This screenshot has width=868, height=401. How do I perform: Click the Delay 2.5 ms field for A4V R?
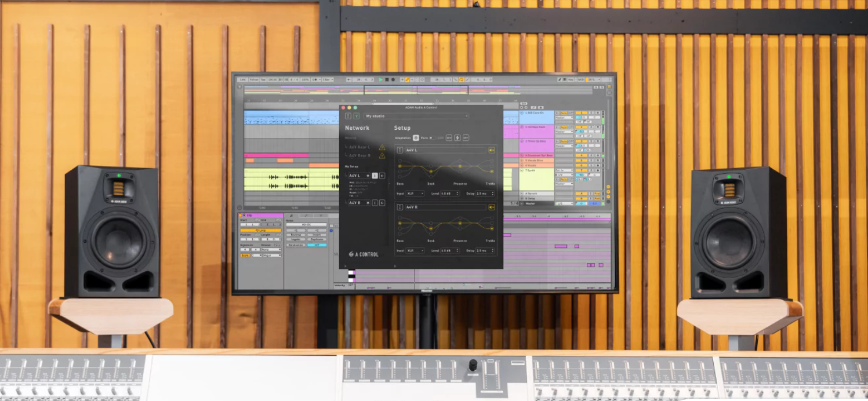[x=482, y=251]
